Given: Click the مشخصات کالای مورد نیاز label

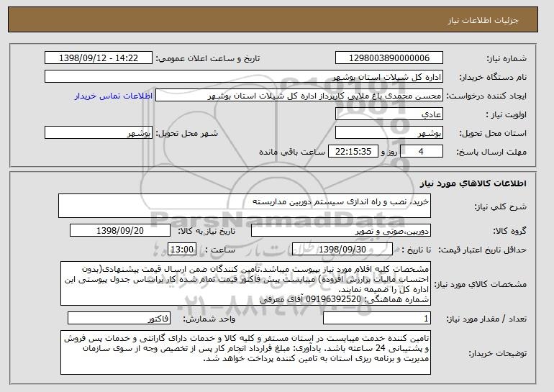Looking at the screenshot, I should pyautogui.click(x=480, y=284).
